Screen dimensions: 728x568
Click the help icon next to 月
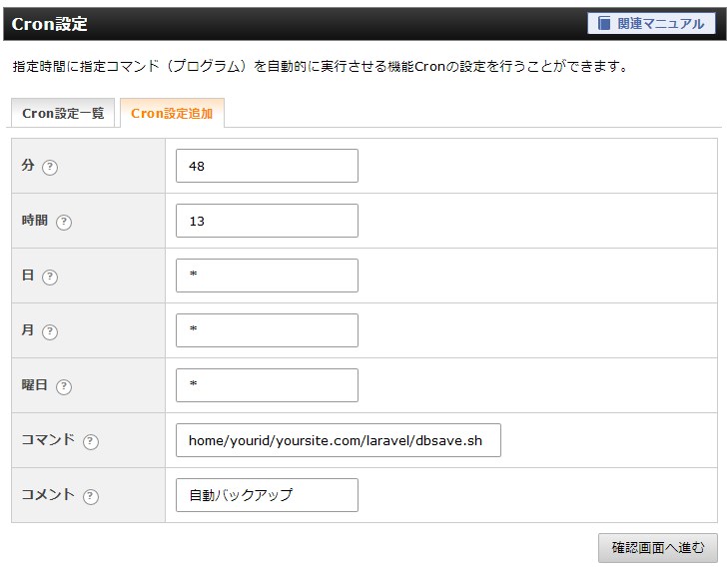click(x=50, y=332)
